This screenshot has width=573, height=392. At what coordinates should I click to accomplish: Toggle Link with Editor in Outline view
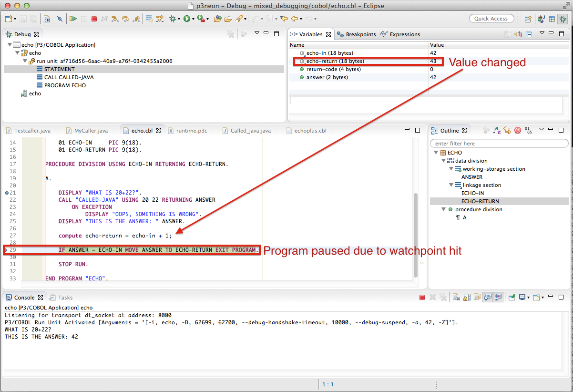pyautogui.click(x=507, y=130)
